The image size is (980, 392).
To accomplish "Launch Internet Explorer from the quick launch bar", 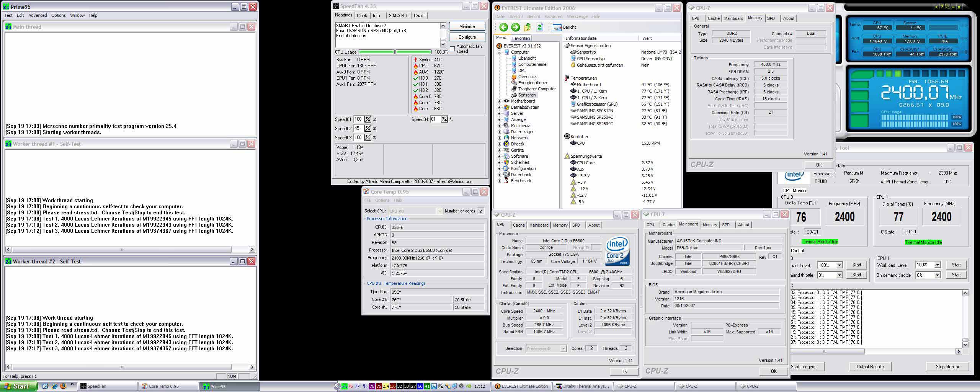I will tap(54, 386).
